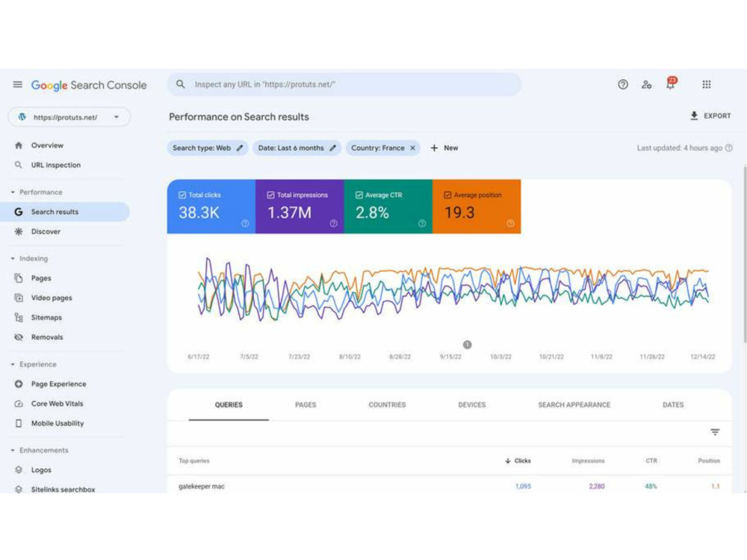
Task: Click the URL inspection magnifier icon
Action: 19,165
